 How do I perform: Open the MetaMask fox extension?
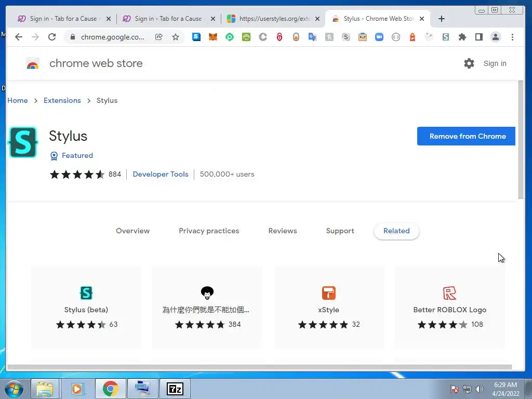click(212, 37)
